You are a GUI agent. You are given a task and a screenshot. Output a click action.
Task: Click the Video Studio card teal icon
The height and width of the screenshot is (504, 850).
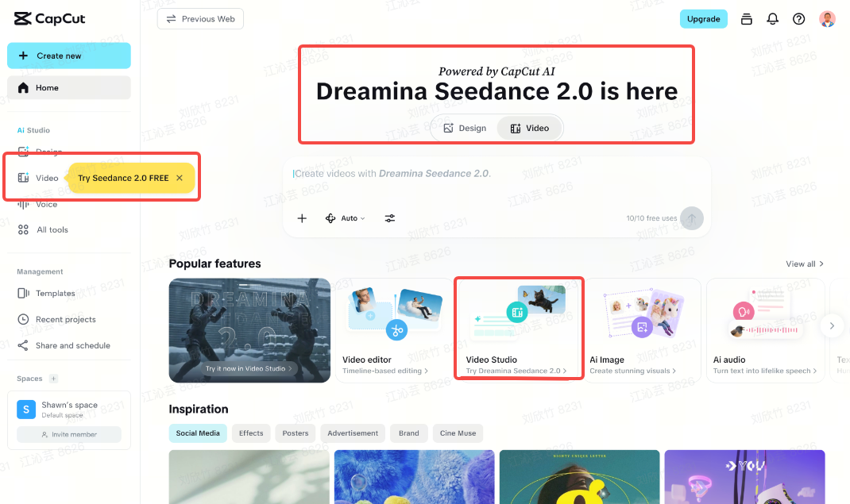coord(517,312)
